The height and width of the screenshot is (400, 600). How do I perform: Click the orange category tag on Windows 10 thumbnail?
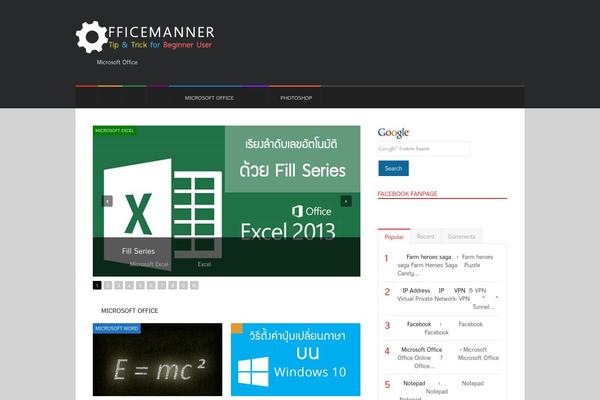click(x=237, y=328)
